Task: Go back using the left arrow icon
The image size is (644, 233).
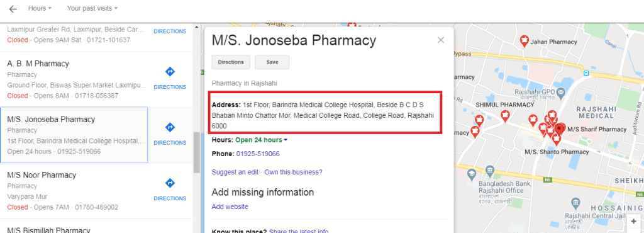Action: click(13, 9)
